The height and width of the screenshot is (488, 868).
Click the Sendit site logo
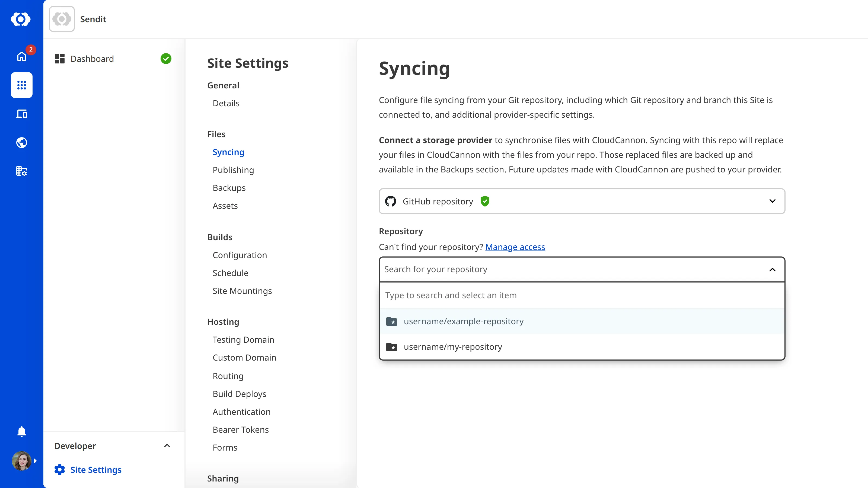click(62, 19)
